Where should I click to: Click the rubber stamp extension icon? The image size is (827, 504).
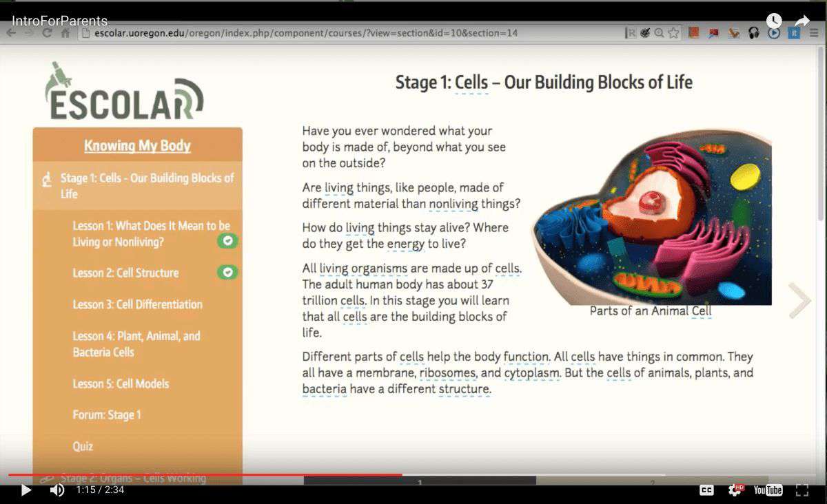734,32
